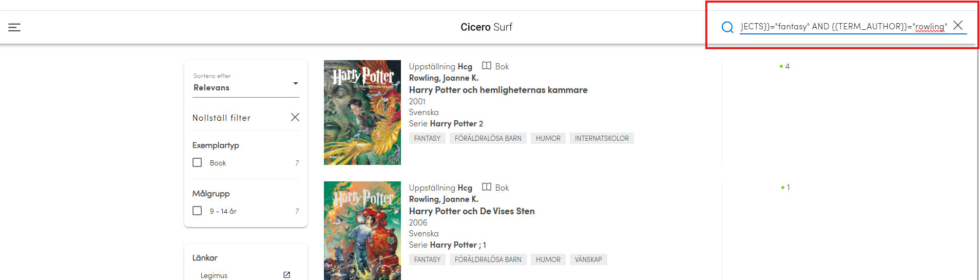The image size is (980, 280).
Task: Check the 9 - 14 år checkbox
Action: tap(197, 211)
